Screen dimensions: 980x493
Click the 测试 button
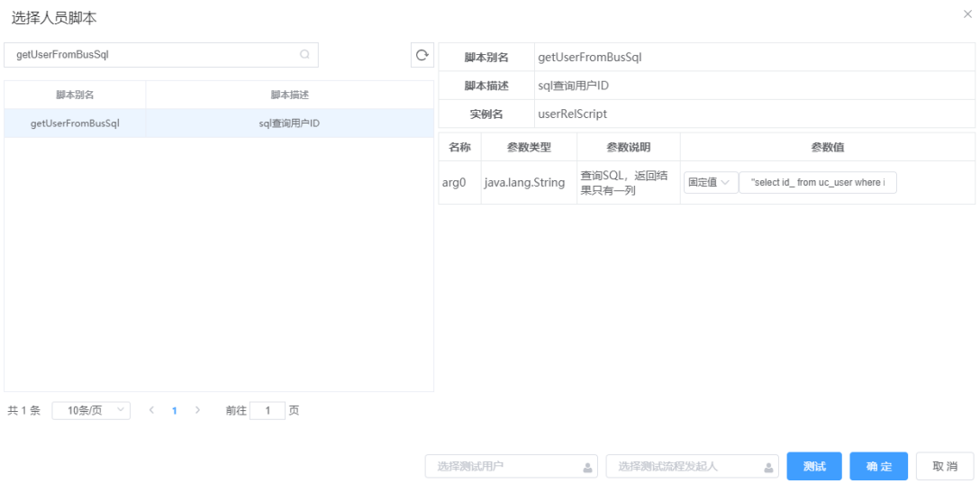coord(813,466)
